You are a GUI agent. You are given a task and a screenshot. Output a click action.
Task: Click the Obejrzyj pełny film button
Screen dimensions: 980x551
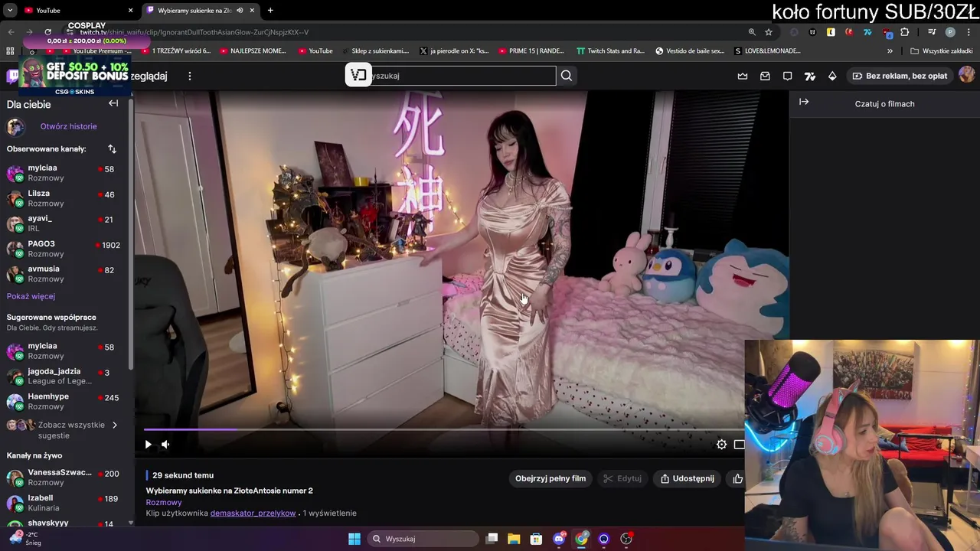[550, 478]
